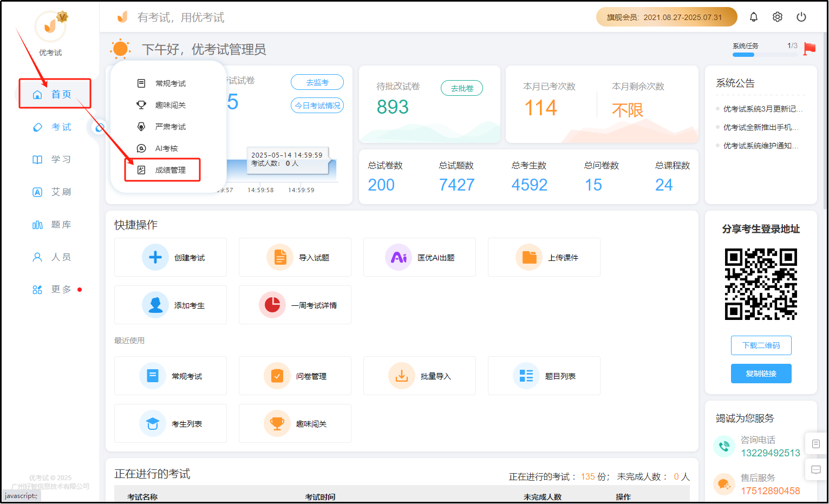Open announcement 优考试系统3月更新记…
This screenshot has height=504, width=829.
pyautogui.click(x=762, y=109)
